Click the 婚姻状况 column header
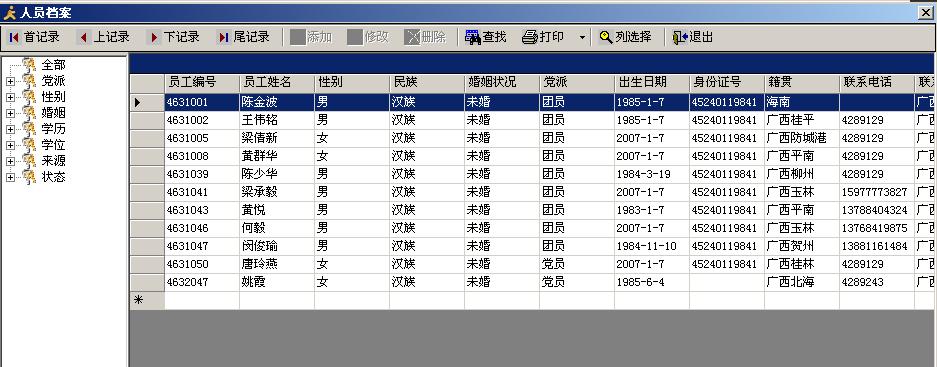937x367 pixels. (502, 83)
